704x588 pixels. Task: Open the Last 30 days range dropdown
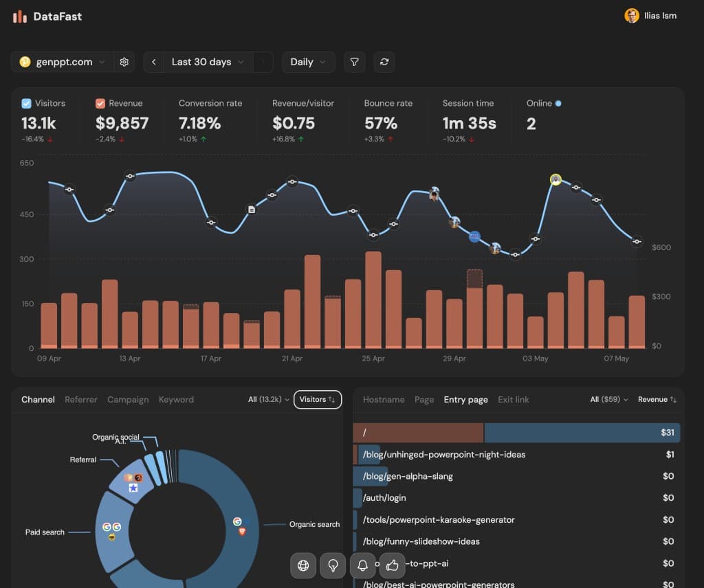(x=208, y=62)
